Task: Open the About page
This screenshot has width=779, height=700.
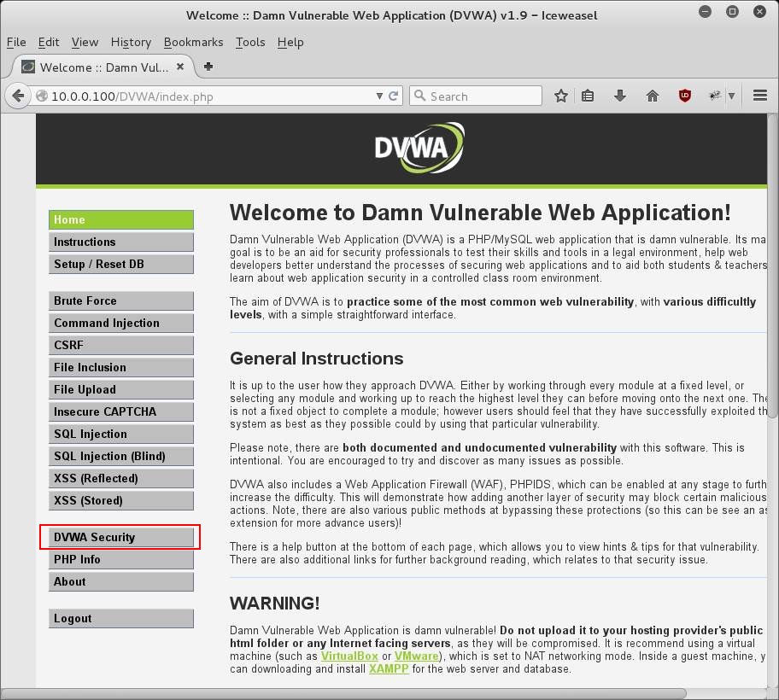Action: click(x=121, y=581)
